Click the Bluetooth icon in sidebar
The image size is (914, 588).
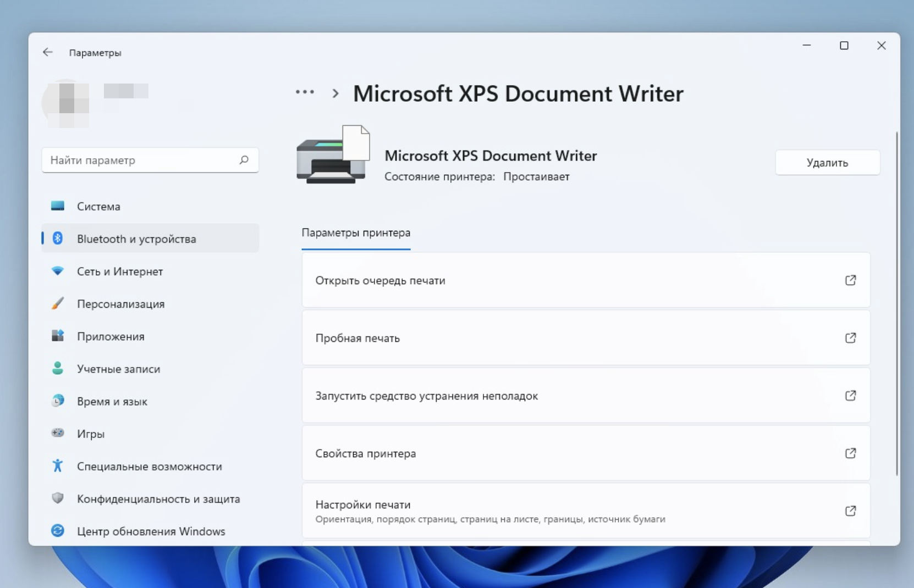(x=58, y=238)
